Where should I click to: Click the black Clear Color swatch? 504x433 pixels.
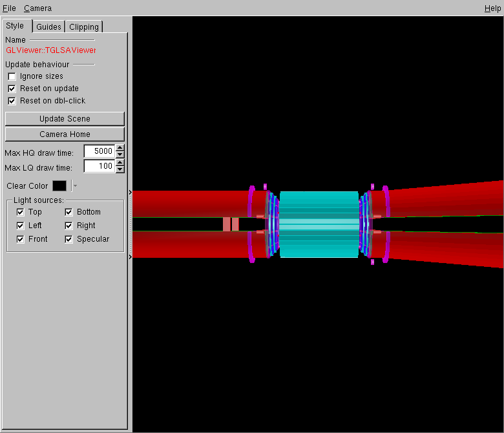coord(59,185)
